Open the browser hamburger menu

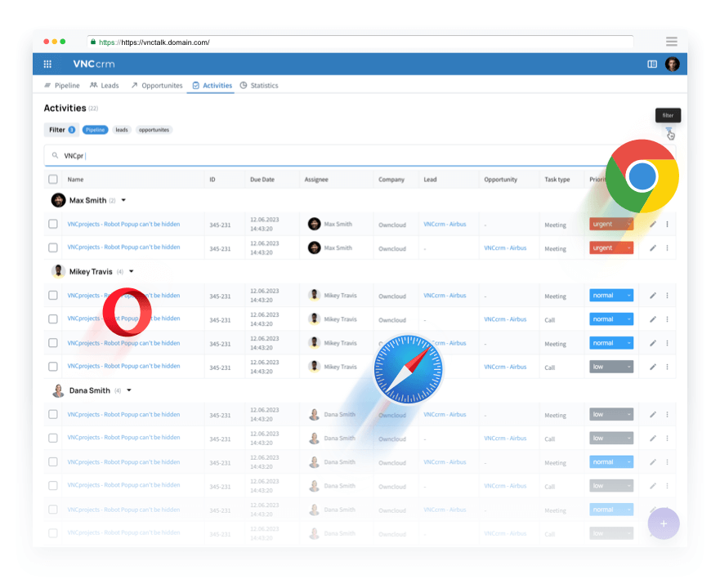point(671,42)
